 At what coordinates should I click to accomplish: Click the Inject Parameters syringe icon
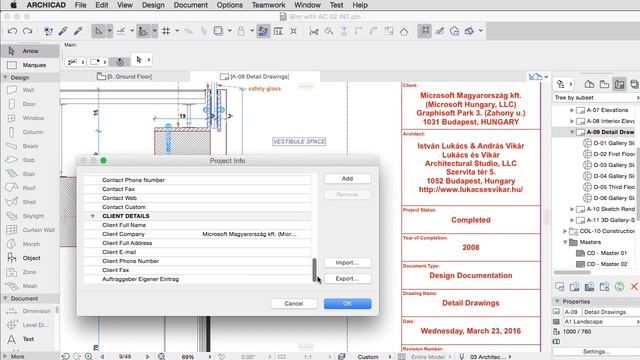coord(78,31)
